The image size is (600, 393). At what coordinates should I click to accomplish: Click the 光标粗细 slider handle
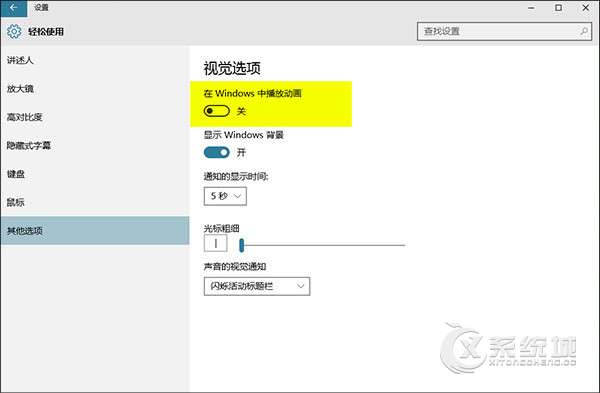click(241, 245)
